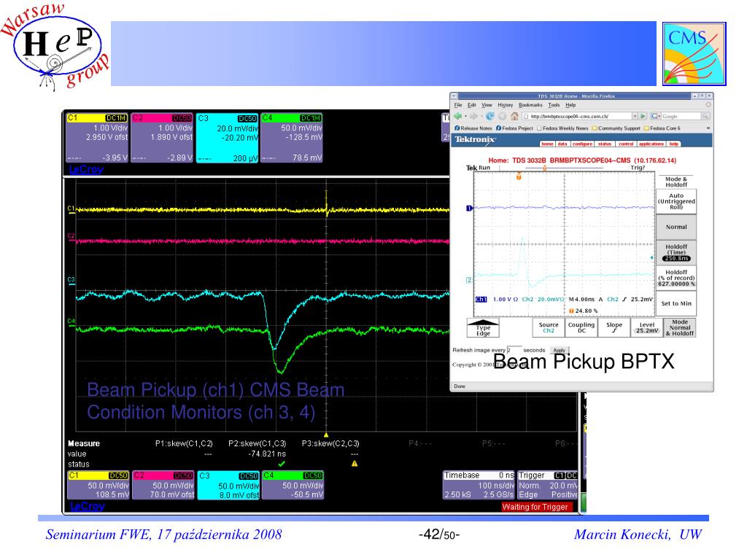Click the C4 trace label on the LeCroy grid
Screen dimensions: 747x560
71,321
